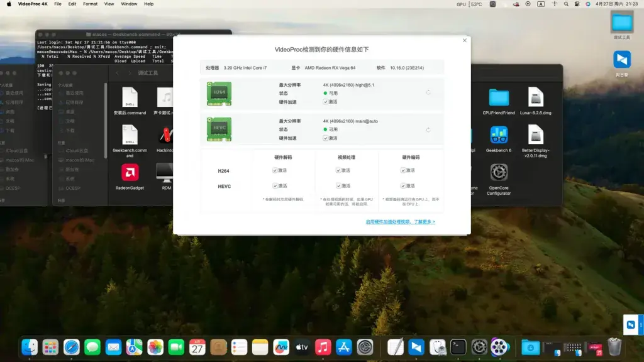Open Reminders from the Dock

click(x=239, y=347)
